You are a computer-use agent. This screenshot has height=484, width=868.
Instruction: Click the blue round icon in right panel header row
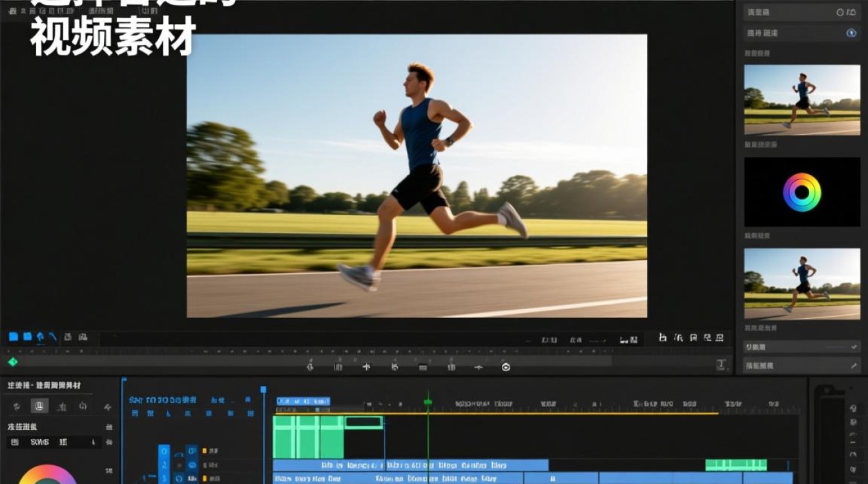click(851, 33)
